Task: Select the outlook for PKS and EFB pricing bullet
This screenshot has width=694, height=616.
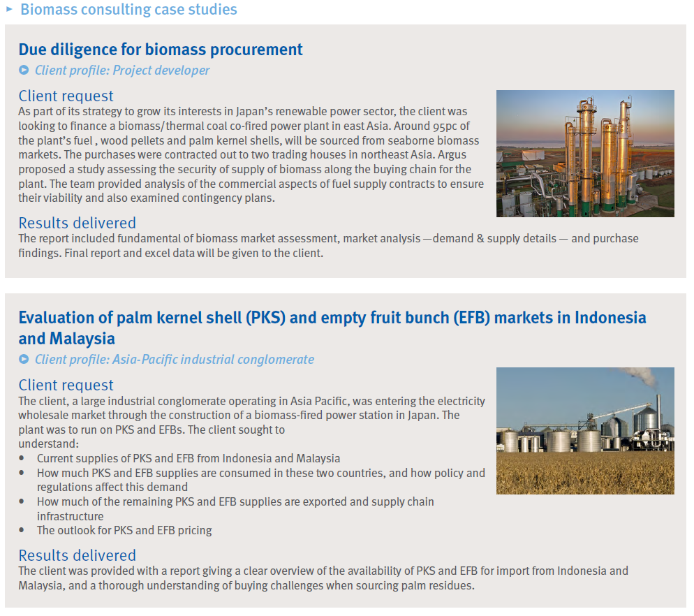Action: click(124, 530)
